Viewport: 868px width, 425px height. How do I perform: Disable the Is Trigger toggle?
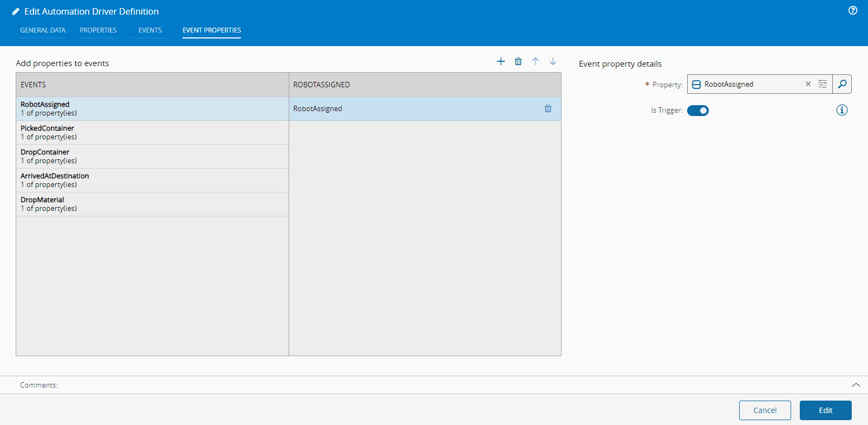[x=698, y=111]
